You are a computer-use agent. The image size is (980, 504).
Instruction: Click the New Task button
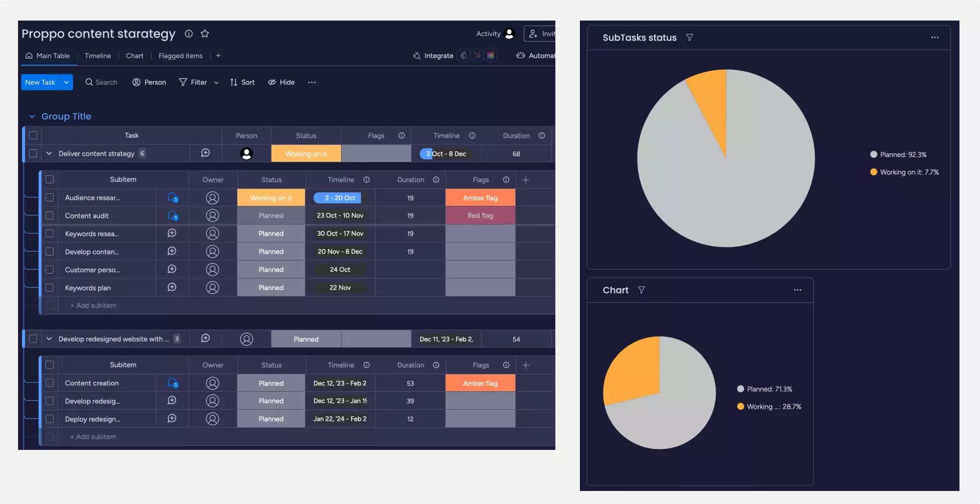[40, 82]
